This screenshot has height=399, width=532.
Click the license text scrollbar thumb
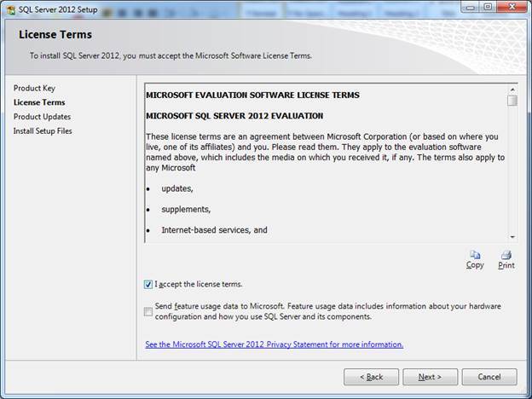coord(512,101)
